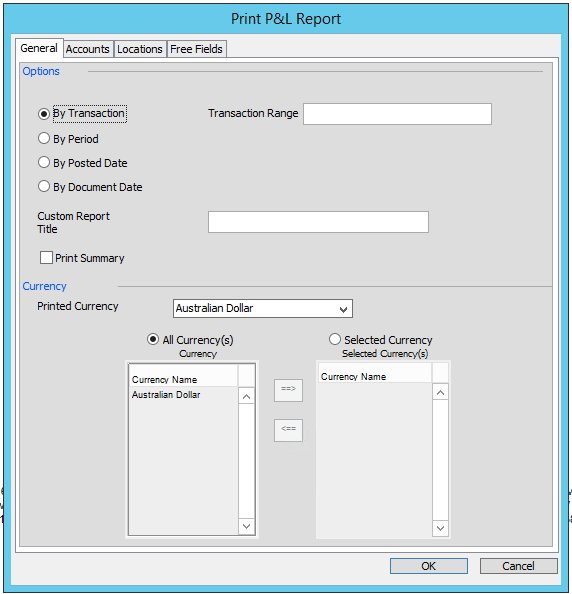Click the Cancel button
572x594 pixels.
tap(519, 566)
